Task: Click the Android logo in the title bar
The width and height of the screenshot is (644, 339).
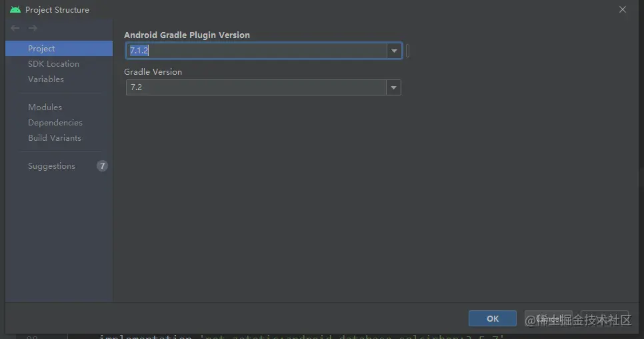Action: tap(15, 9)
